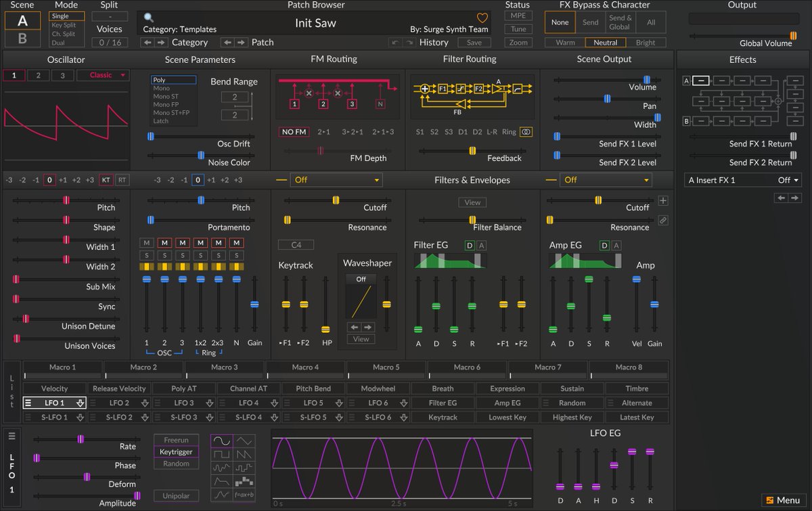Select the MSEG LFO shape icon
The width and height of the screenshot is (812, 511).
[222, 495]
